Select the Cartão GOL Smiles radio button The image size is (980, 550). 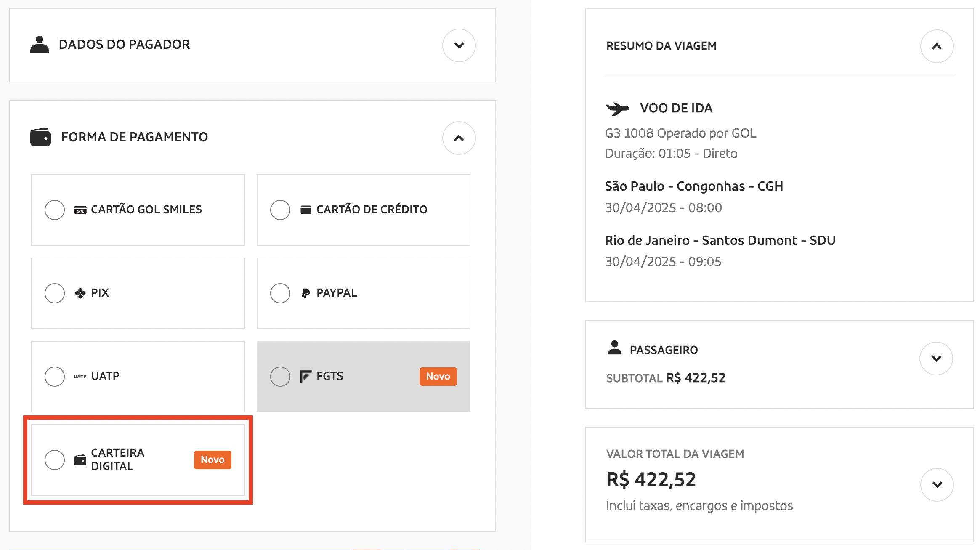55,210
